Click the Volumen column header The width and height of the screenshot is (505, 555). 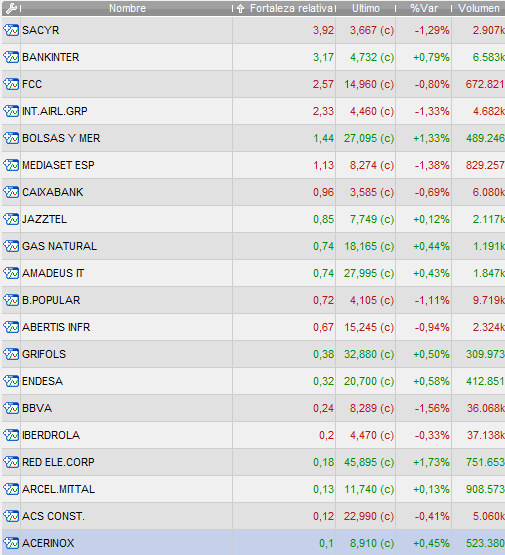coord(478,8)
